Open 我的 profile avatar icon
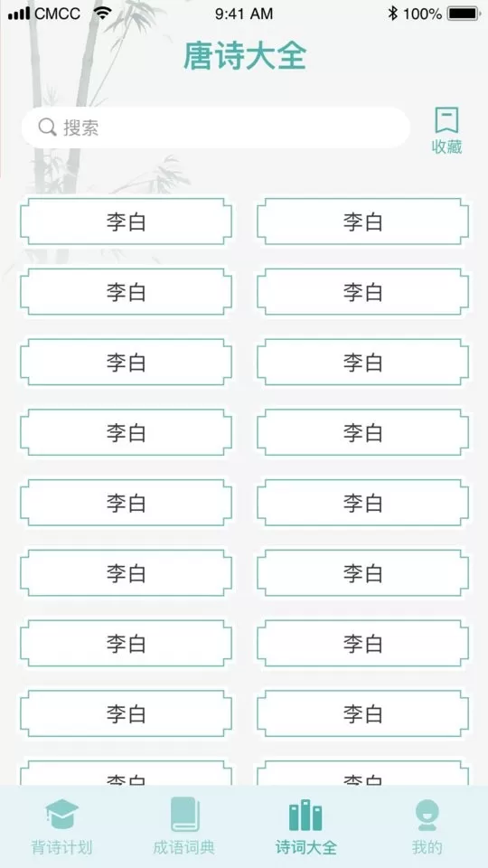488x868 pixels. pos(427,815)
